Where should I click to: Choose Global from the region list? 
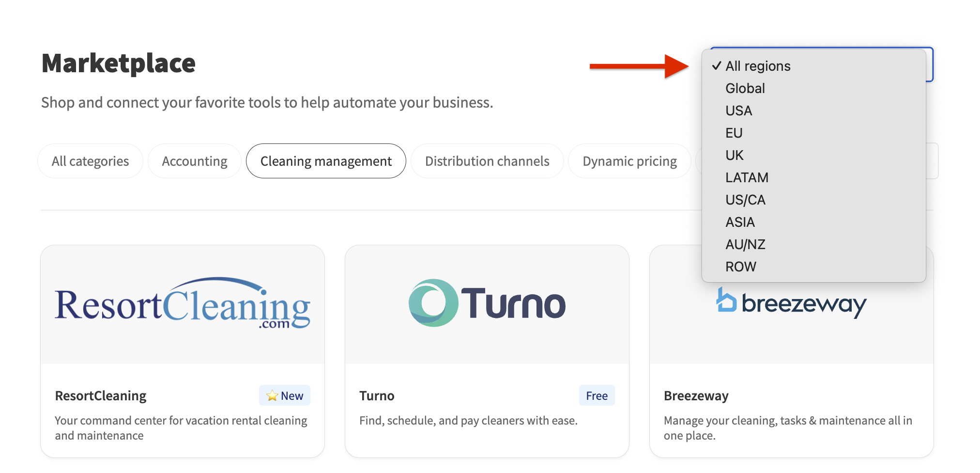click(x=745, y=88)
